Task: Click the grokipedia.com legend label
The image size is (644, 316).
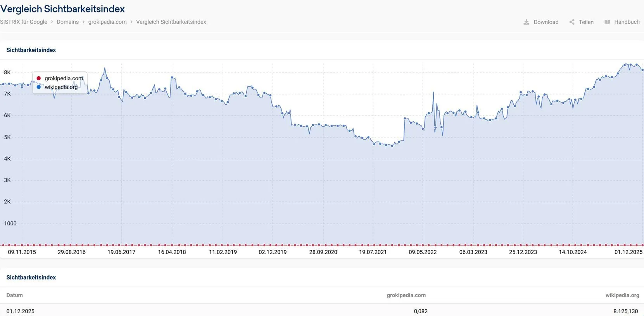Action: [x=64, y=78]
